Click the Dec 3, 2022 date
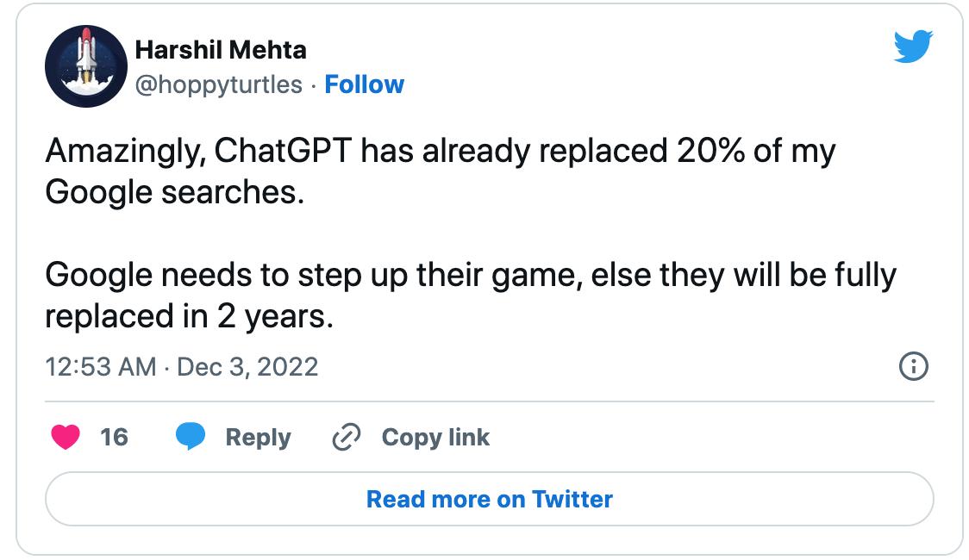969x560 pixels. 247,367
